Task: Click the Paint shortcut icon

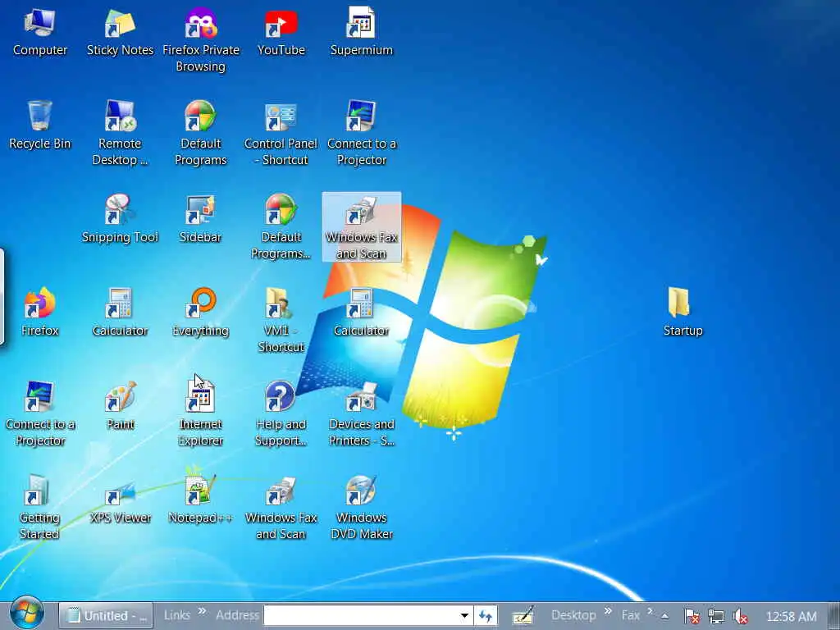Action: click(x=120, y=406)
